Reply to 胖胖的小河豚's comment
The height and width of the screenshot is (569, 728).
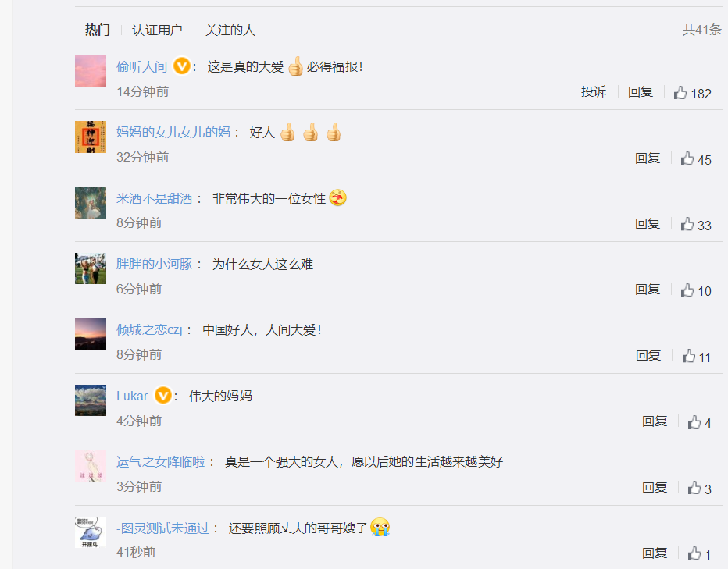(x=648, y=289)
